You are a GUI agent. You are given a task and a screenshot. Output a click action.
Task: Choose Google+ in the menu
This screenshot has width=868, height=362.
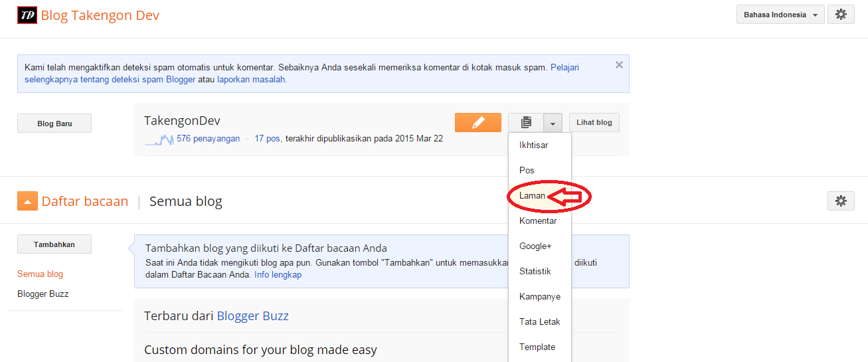click(x=539, y=246)
